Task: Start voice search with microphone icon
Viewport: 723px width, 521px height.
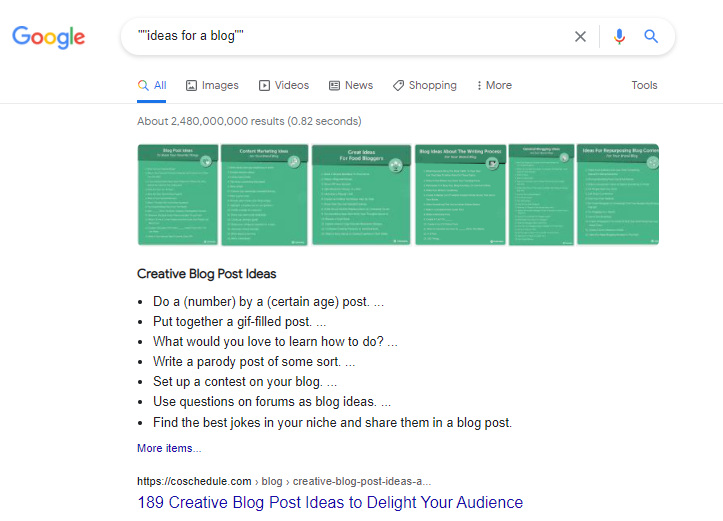Action: tap(619, 37)
